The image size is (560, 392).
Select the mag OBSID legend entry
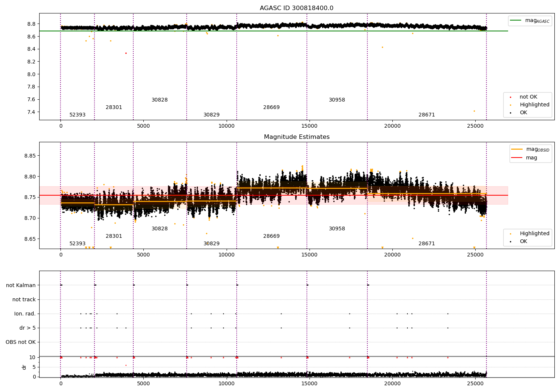pyautogui.click(x=531, y=149)
